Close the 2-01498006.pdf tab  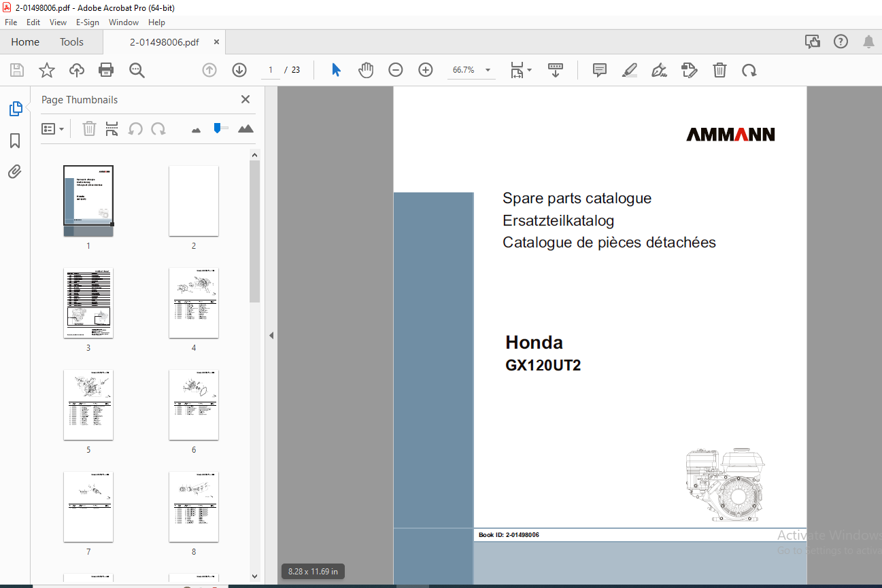coord(216,42)
